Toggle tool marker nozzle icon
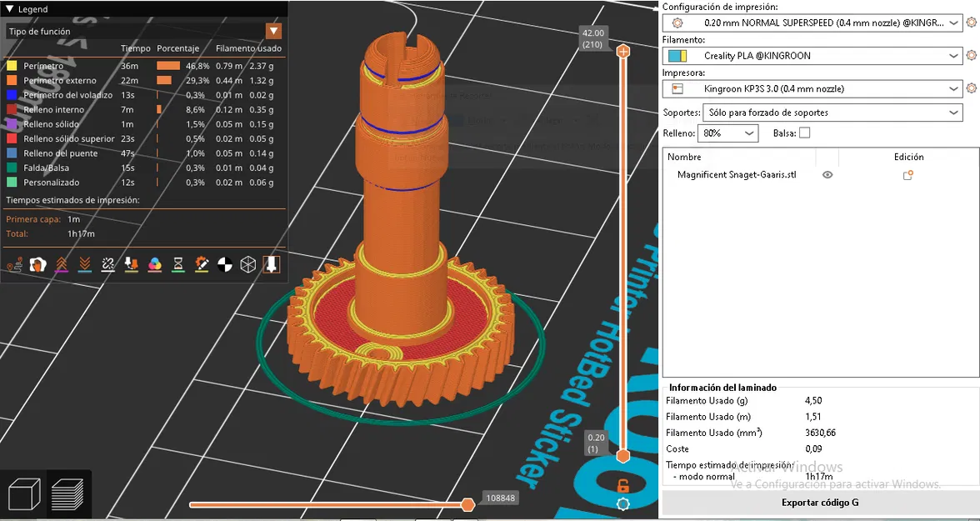Image resolution: width=980 pixels, height=521 pixels. coord(272,265)
